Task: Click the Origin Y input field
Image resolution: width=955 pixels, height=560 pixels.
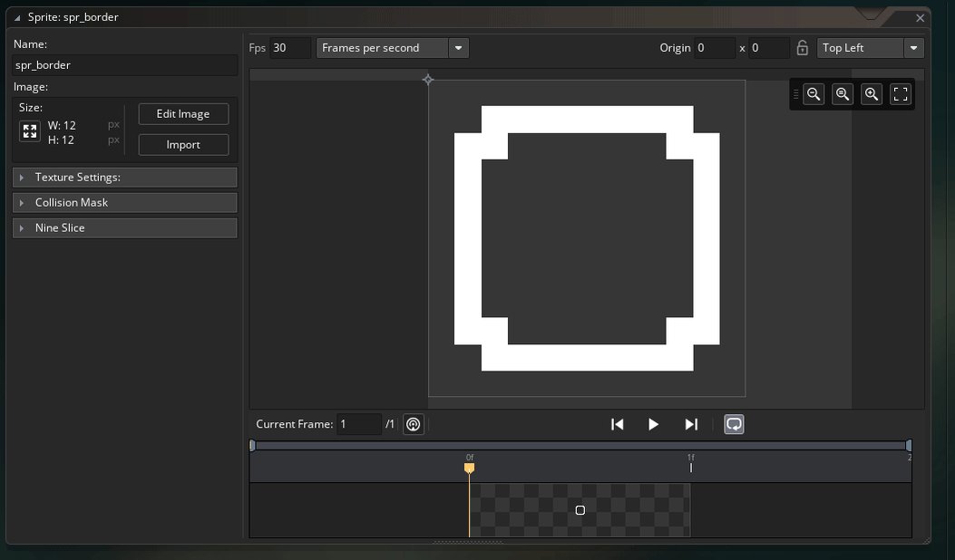Action: click(769, 48)
